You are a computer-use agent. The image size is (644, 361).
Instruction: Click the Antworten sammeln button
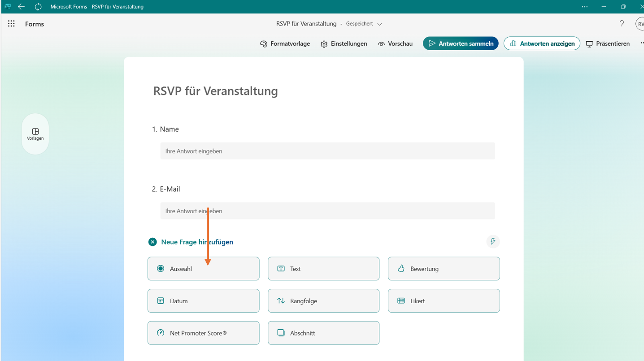click(461, 43)
